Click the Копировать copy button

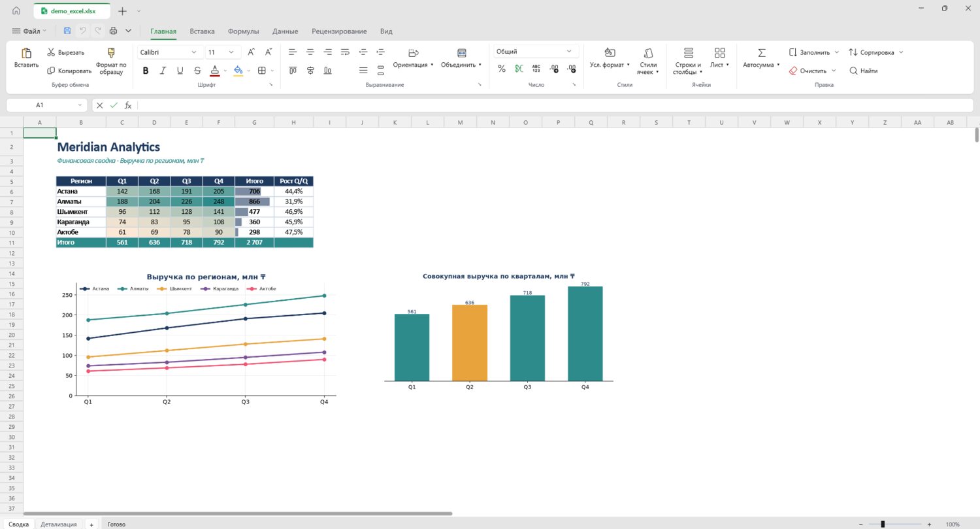69,71
